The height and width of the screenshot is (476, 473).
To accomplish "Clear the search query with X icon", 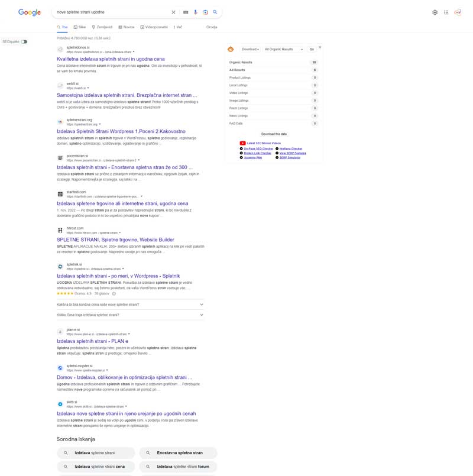I will 173,12.
